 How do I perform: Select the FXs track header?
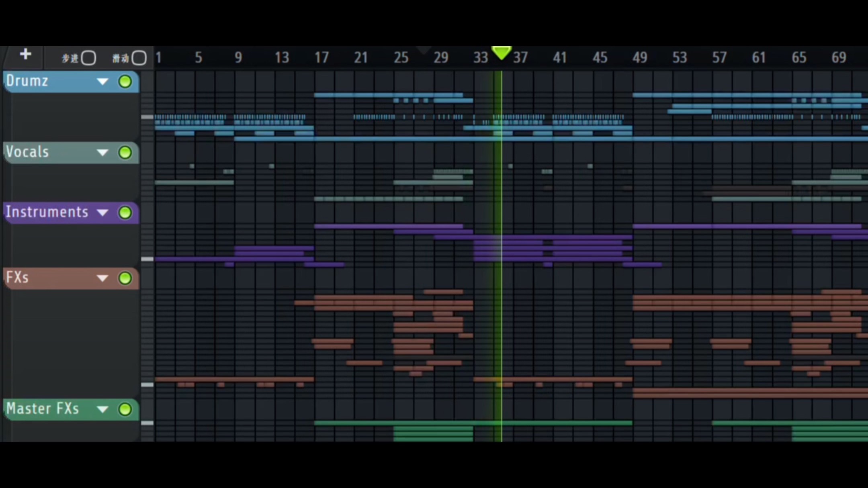click(x=71, y=278)
